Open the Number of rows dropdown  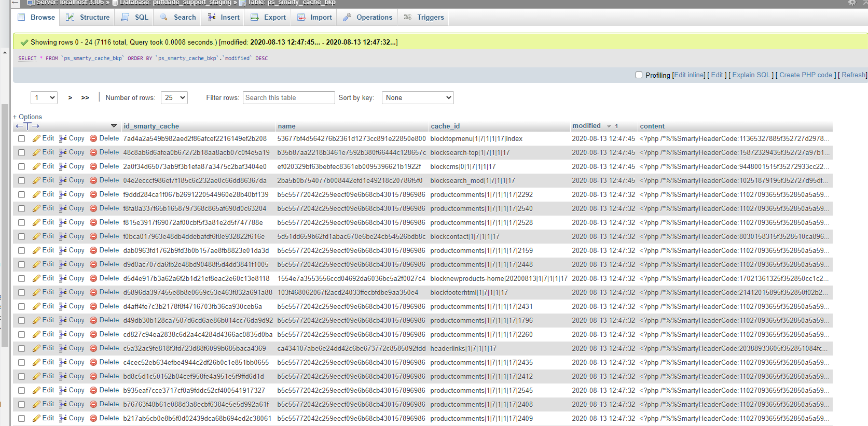[174, 97]
